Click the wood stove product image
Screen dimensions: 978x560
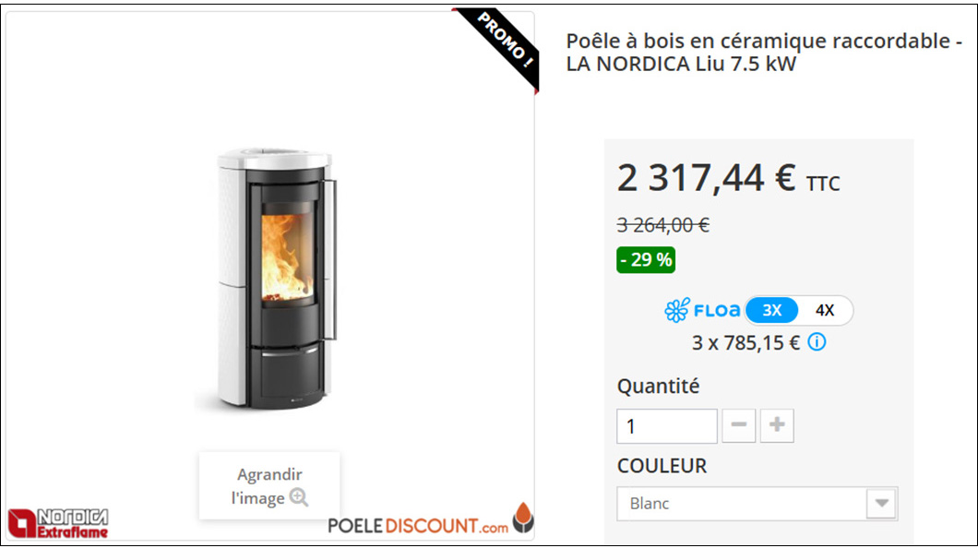pyautogui.click(x=271, y=279)
